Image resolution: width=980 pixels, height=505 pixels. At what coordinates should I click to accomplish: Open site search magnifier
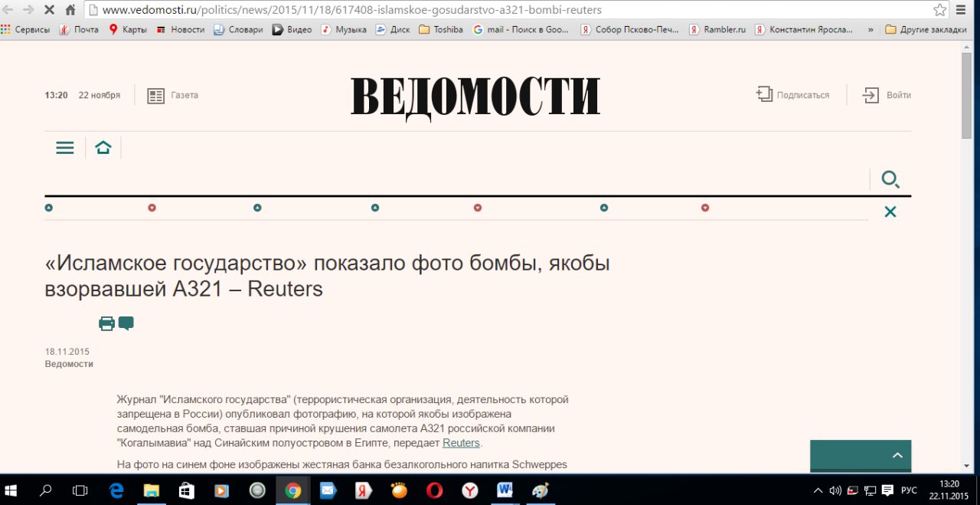[x=890, y=180]
